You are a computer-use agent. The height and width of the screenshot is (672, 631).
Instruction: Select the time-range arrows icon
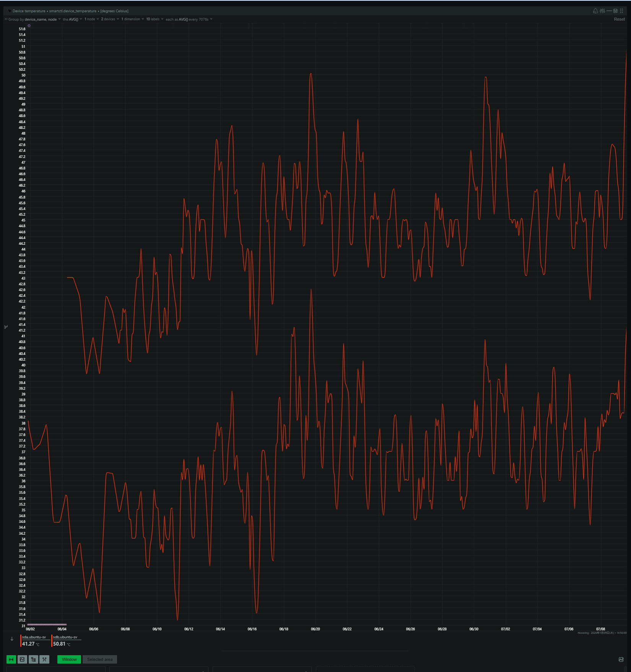(x=11, y=659)
